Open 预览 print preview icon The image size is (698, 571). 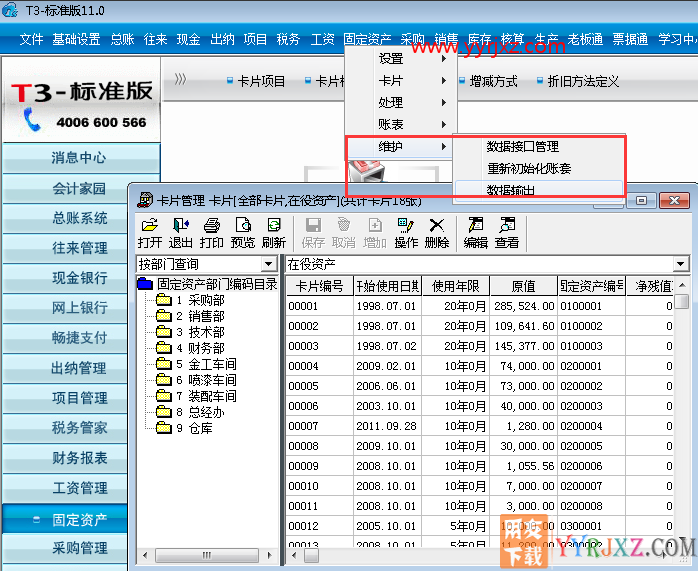pos(243,233)
